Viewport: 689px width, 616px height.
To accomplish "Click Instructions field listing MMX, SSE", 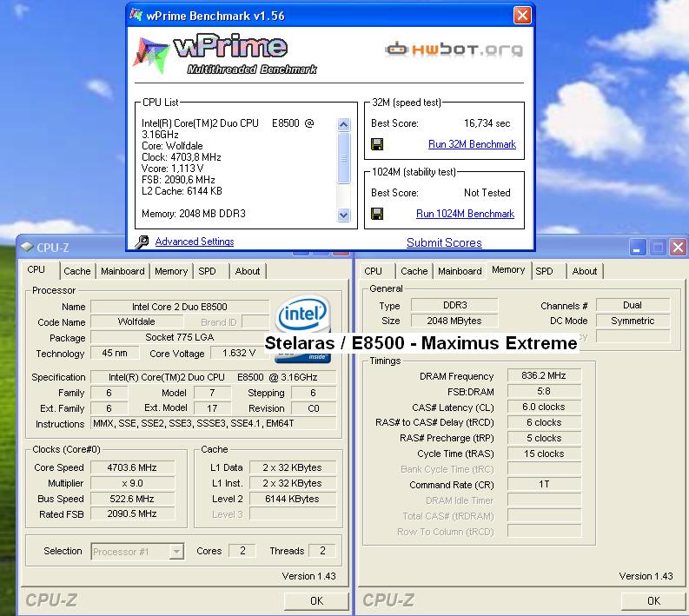I will click(x=214, y=424).
